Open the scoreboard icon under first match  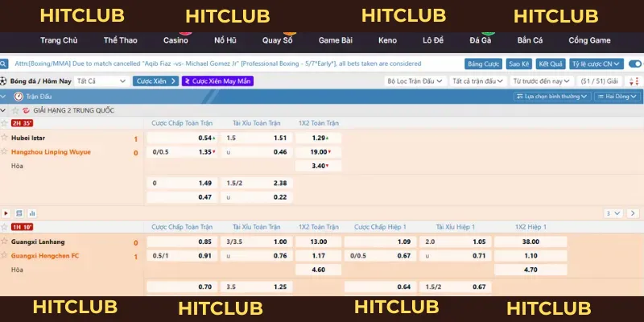pos(19,213)
